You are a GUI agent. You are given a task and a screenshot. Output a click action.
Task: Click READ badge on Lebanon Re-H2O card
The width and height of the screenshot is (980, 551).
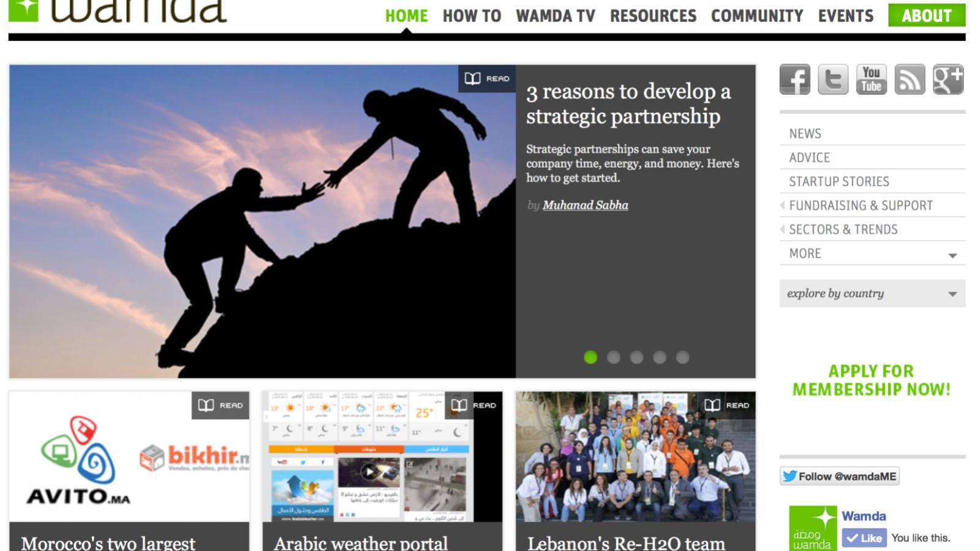pyautogui.click(x=726, y=405)
